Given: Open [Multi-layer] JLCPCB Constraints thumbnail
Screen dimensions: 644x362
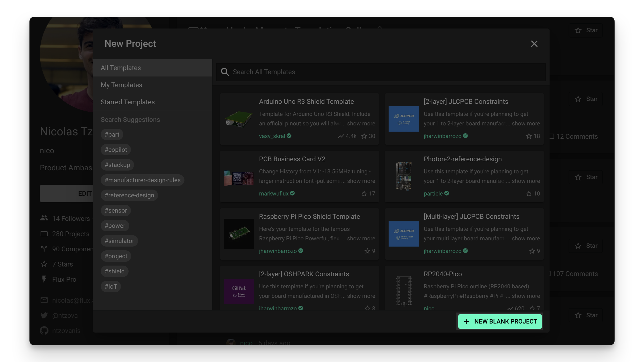Looking at the screenshot, I should point(403,234).
